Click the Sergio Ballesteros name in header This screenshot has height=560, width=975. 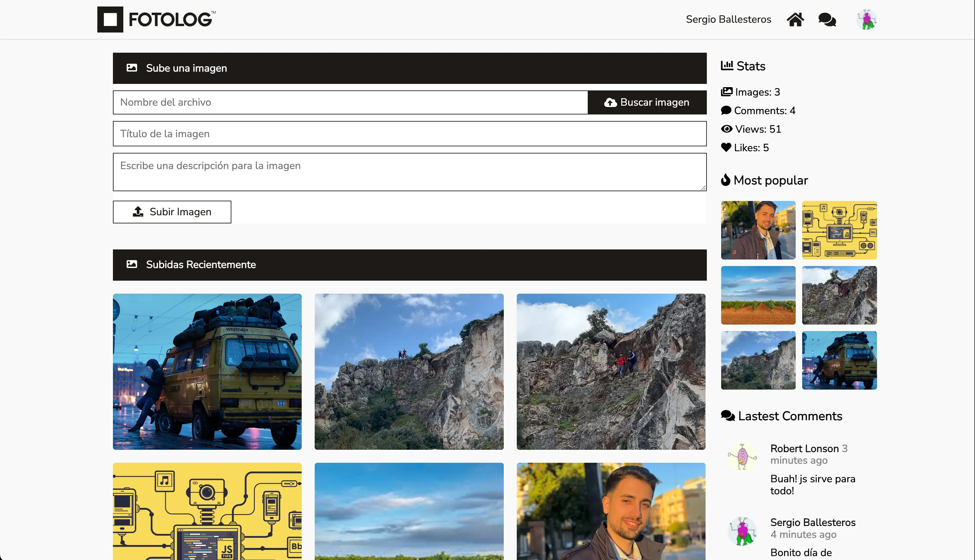pos(728,19)
